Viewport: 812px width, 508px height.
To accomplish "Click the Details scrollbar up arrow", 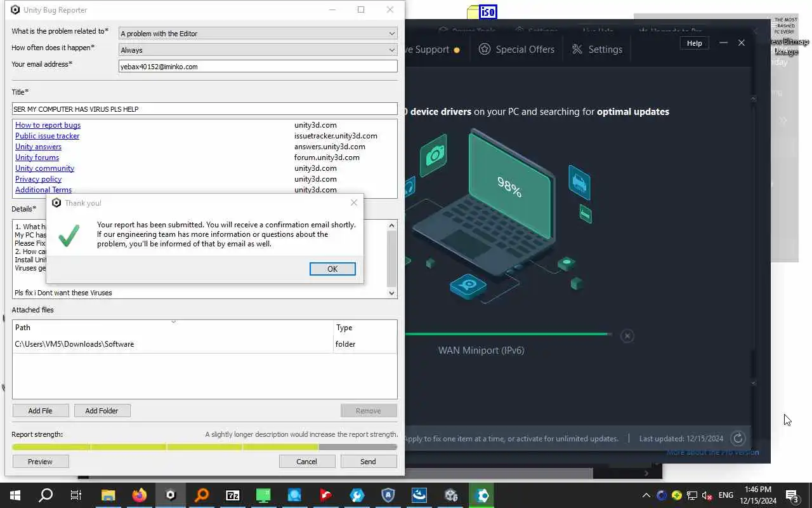I will pyautogui.click(x=391, y=225).
